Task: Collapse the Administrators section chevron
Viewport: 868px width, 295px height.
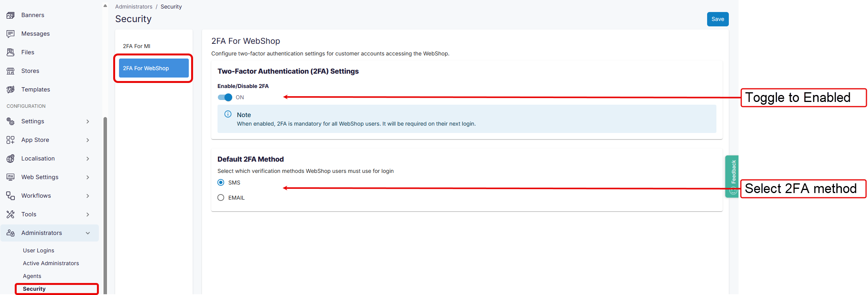Action: click(88, 233)
